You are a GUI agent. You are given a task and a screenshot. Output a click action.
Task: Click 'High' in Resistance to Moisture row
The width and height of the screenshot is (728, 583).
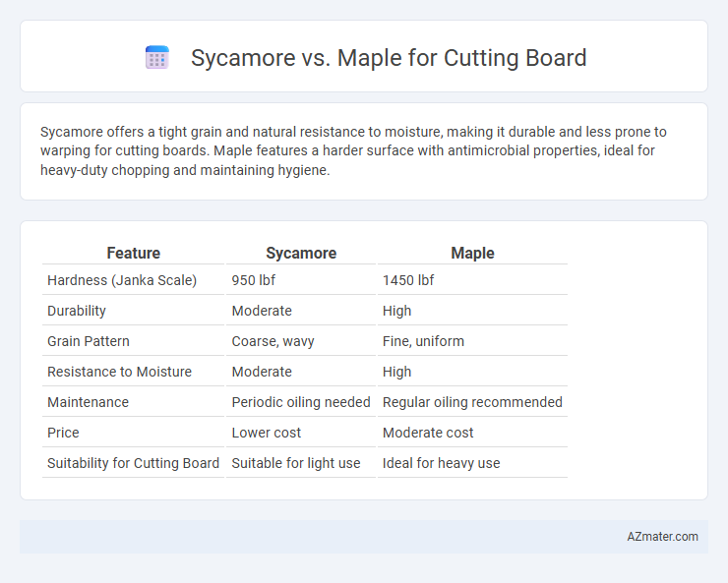click(x=397, y=372)
